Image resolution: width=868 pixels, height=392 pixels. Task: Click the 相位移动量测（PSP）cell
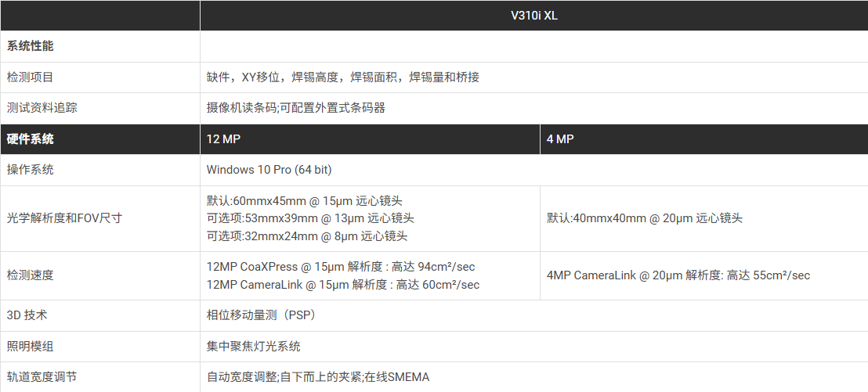[261, 315]
